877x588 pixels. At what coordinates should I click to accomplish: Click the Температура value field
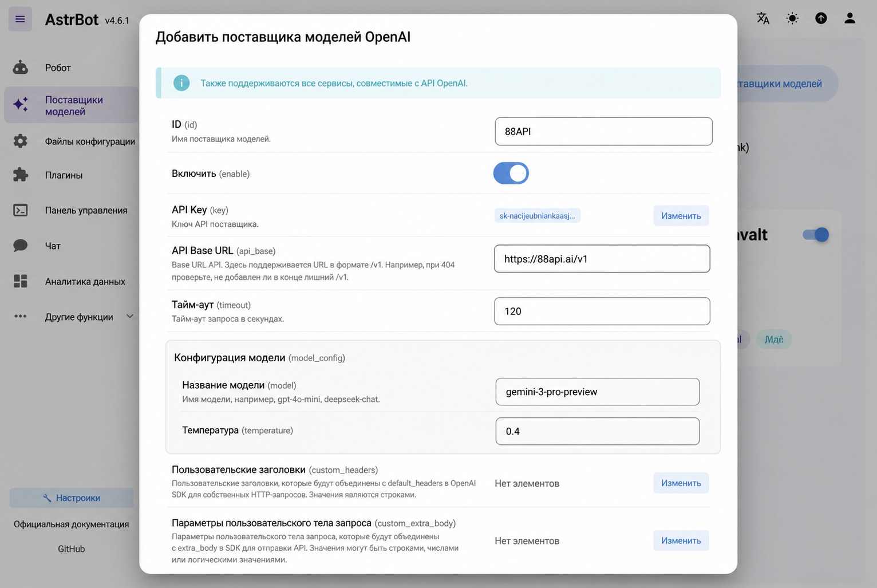coord(598,431)
